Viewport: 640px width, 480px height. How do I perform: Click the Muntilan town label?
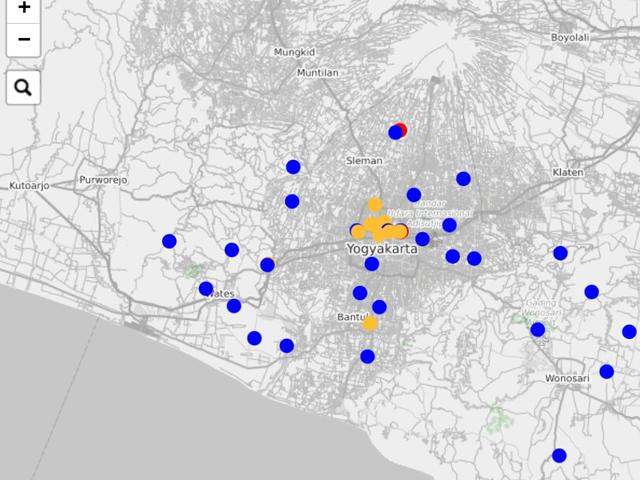pos(318,73)
